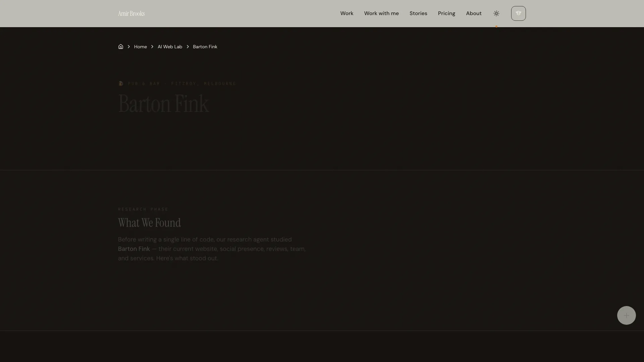Screen dimensions: 644x362
Task: Toggle the light/dark theme sun icon
Action: coord(496,13)
